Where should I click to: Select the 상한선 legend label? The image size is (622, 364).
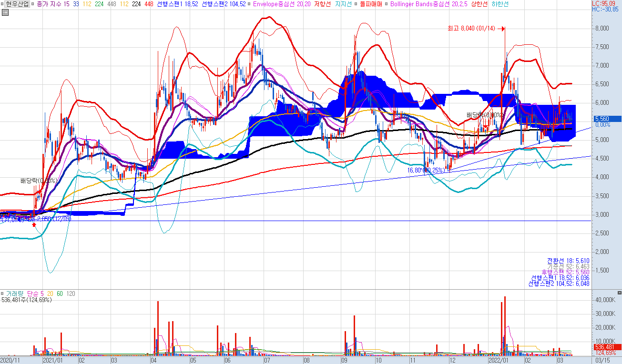tap(479, 4)
